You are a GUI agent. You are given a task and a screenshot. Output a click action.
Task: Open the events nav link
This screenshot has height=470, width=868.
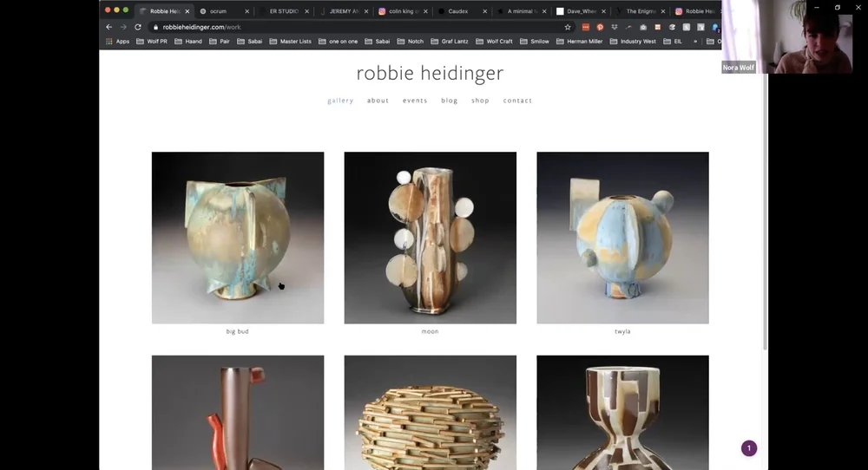[415, 101]
